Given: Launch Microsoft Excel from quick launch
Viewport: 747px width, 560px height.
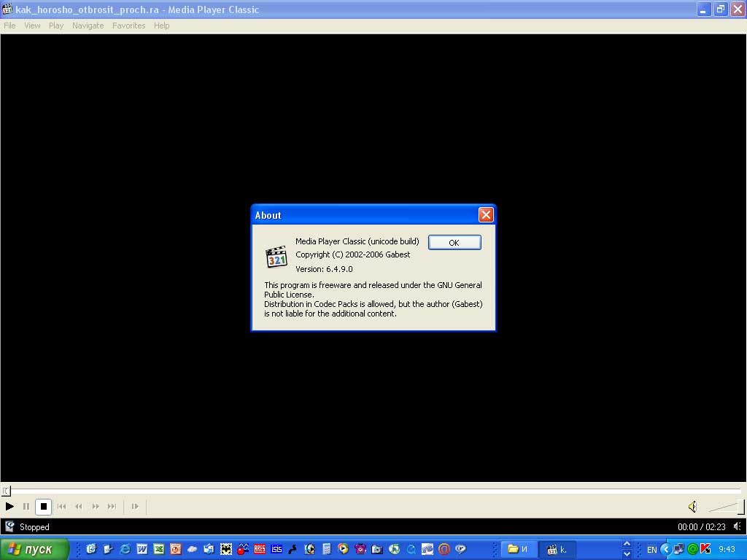Looking at the screenshot, I should point(158,549).
